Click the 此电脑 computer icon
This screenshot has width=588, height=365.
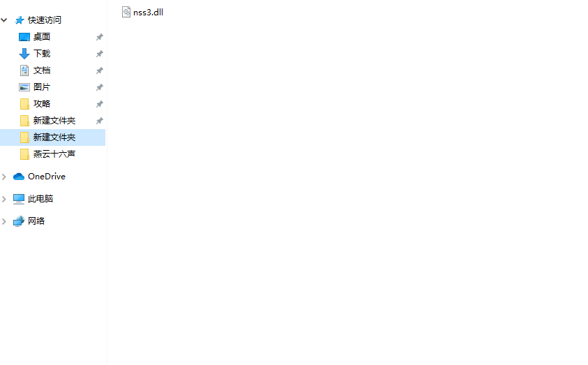tap(19, 199)
